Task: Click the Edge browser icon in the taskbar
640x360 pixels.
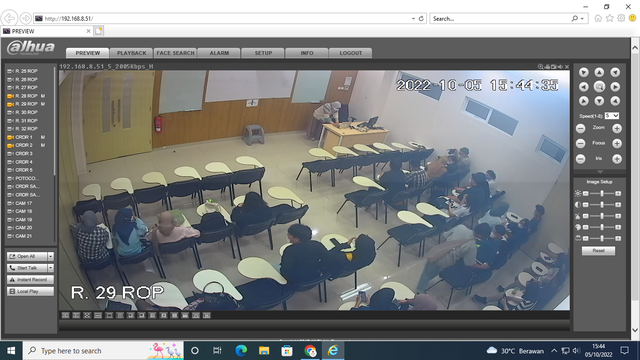Action: (241, 351)
